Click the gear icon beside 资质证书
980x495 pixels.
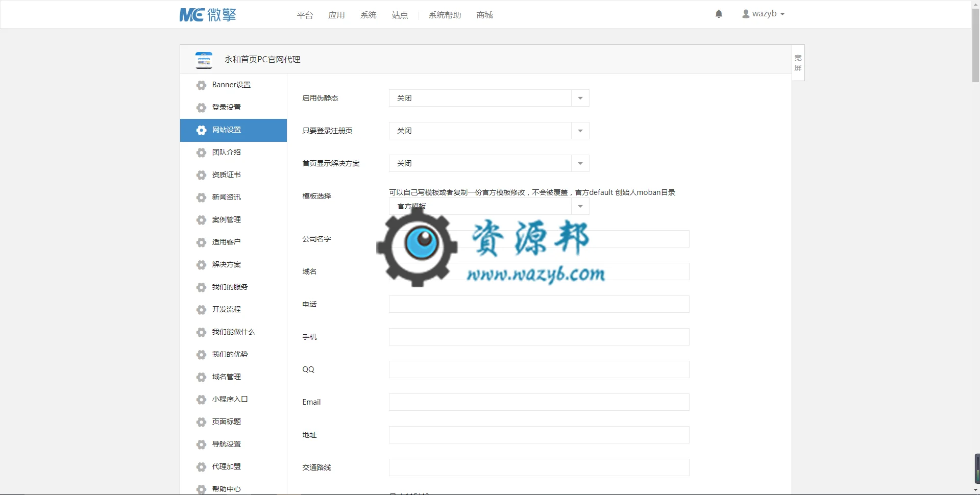point(202,175)
